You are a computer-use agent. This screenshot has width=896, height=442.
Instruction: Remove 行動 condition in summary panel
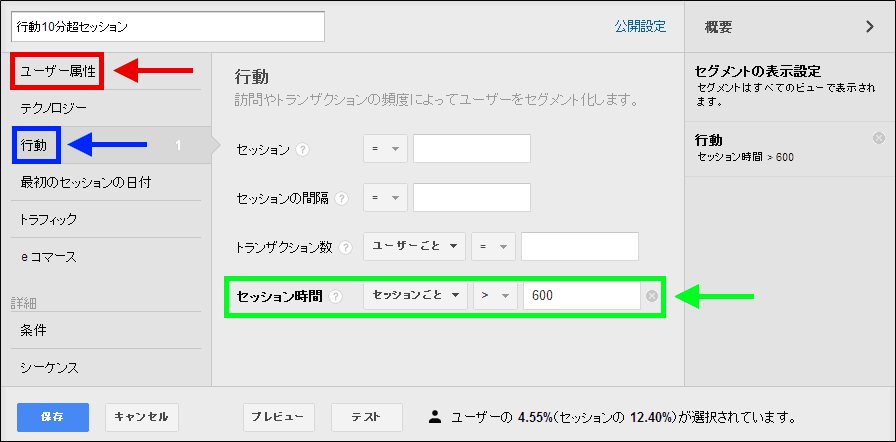[878, 138]
